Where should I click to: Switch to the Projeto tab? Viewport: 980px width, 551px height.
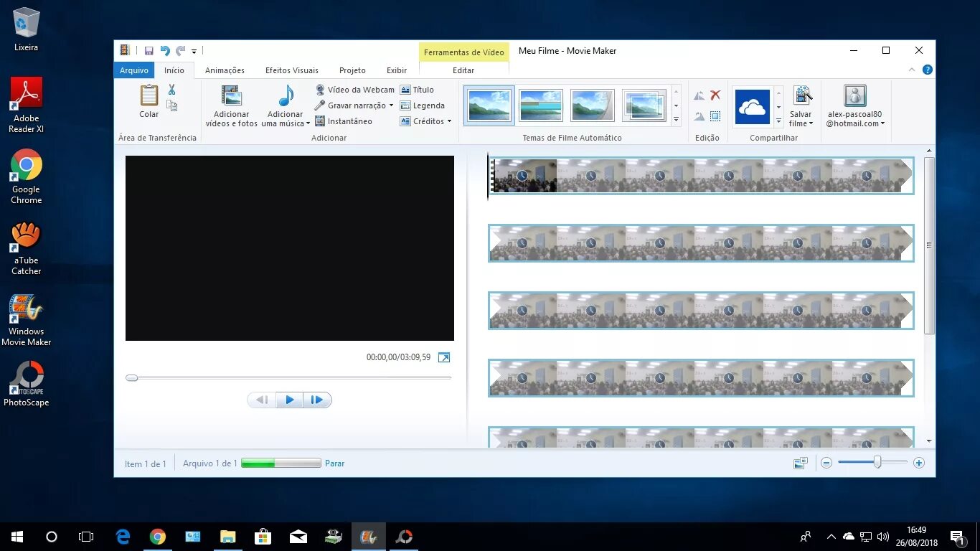point(352,70)
